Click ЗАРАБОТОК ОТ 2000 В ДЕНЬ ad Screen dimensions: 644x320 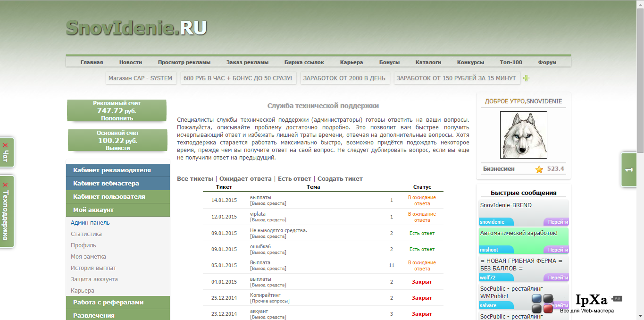(344, 78)
